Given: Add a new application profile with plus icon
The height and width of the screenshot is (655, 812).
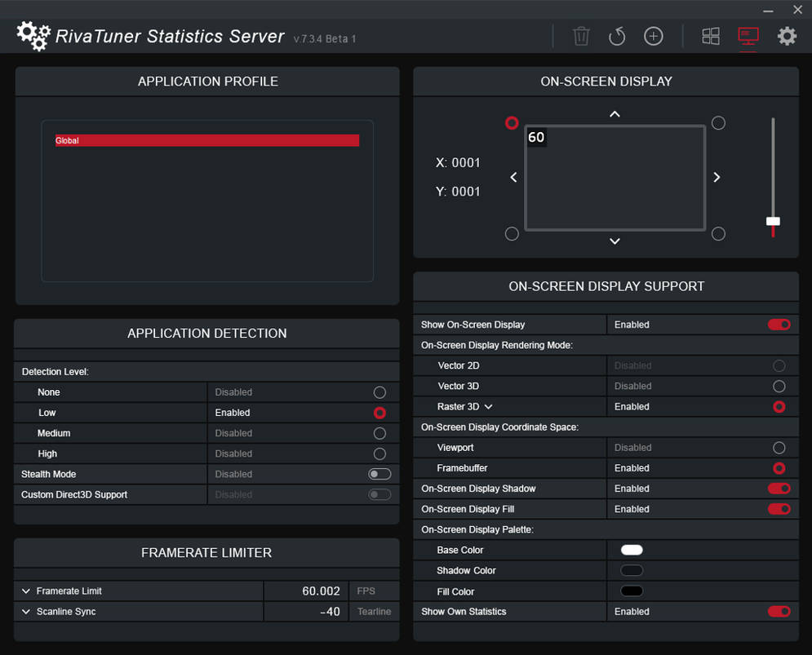Looking at the screenshot, I should [x=653, y=36].
